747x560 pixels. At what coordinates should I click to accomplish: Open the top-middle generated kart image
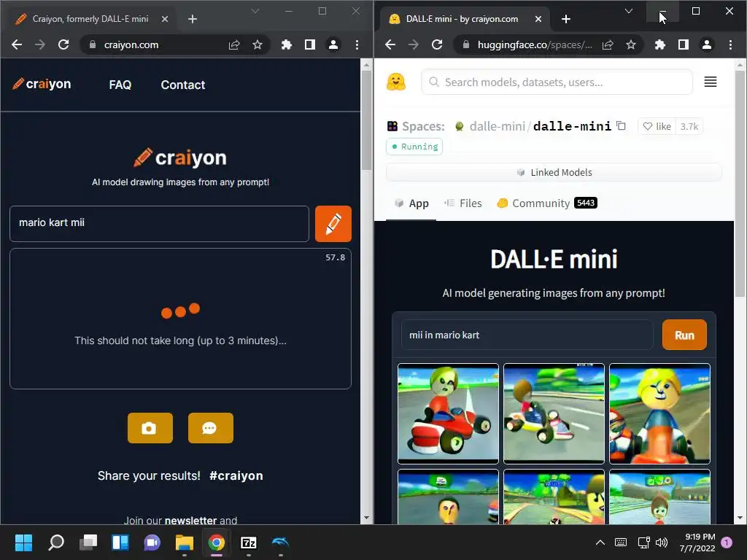click(554, 413)
